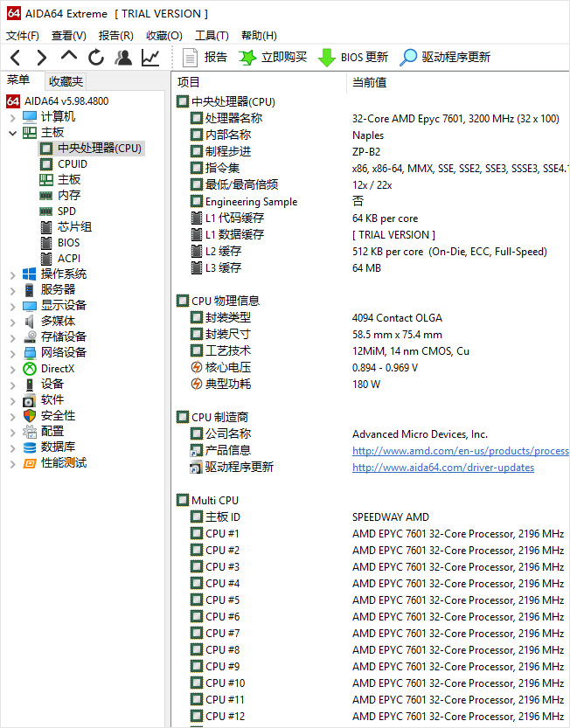Open the 查看(V) menu
Viewport: 570px width, 728px height.
[69, 36]
